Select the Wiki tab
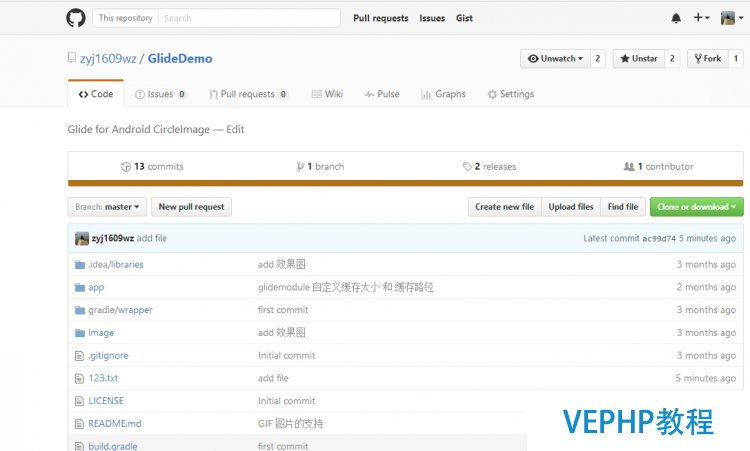The width and height of the screenshot is (750, 451). [327, 94]
